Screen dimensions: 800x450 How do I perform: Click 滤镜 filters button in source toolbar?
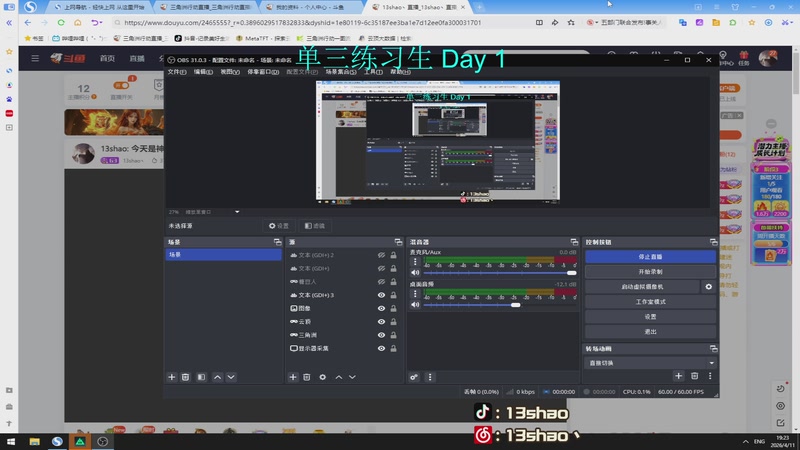click(x=314, y=226)
